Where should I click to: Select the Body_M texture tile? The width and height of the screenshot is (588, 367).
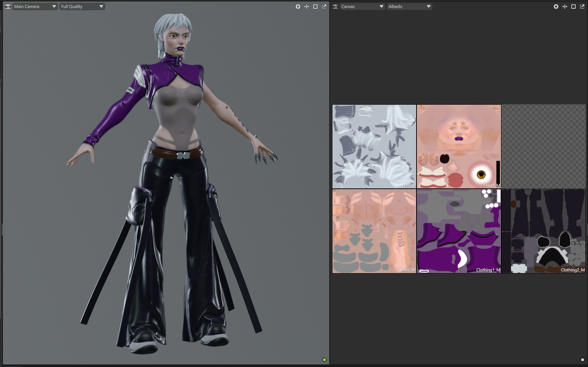(x=374, y=231)
